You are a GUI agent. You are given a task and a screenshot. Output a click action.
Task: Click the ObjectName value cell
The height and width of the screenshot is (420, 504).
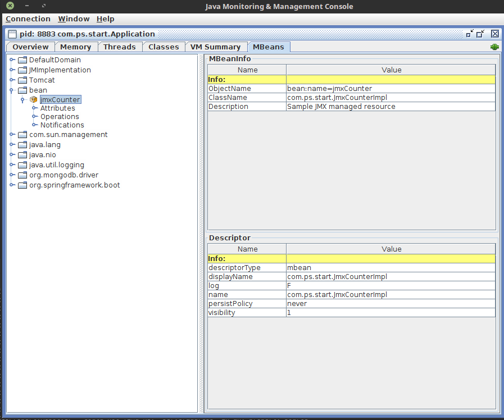pos(391,89)
